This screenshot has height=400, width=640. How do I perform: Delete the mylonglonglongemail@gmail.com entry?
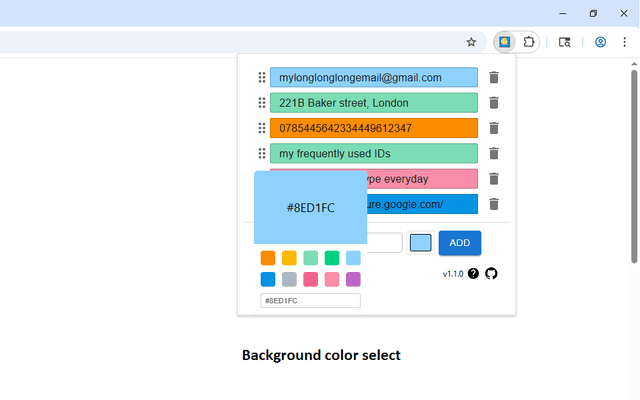(494, 78)
